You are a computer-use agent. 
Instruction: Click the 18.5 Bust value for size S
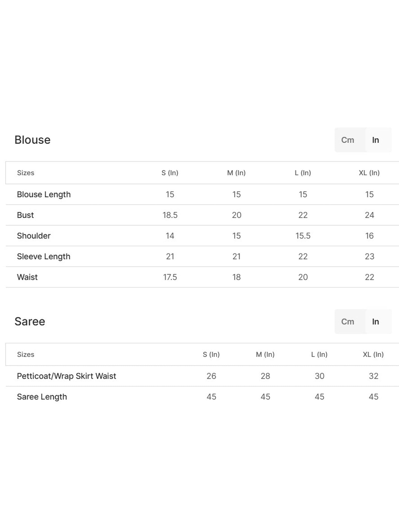point(170,215)
